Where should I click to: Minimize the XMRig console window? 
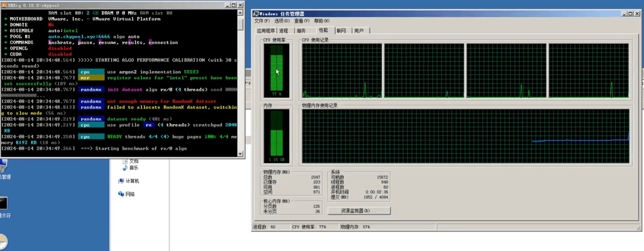click(228, 4)
